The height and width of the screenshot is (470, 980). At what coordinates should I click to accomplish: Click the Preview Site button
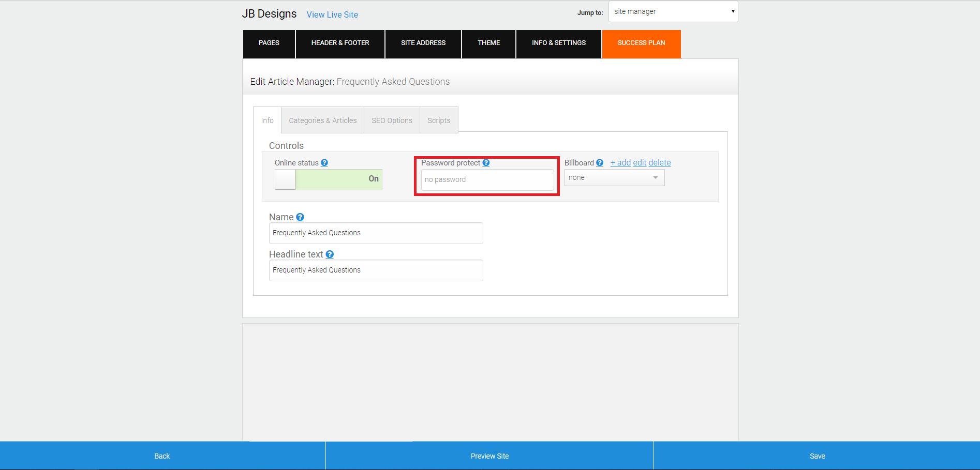click(x=489, y=456)
